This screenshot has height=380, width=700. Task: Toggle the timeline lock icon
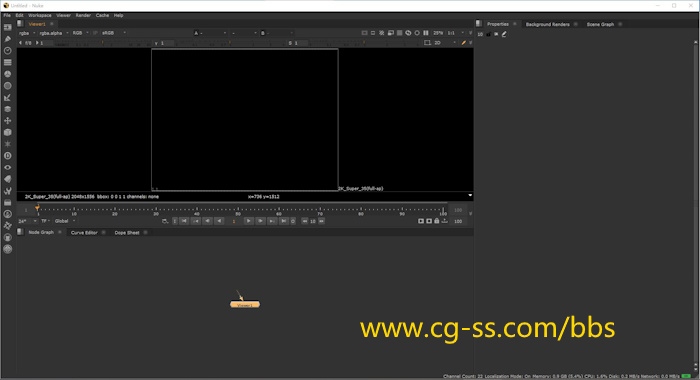coord(437,221)
